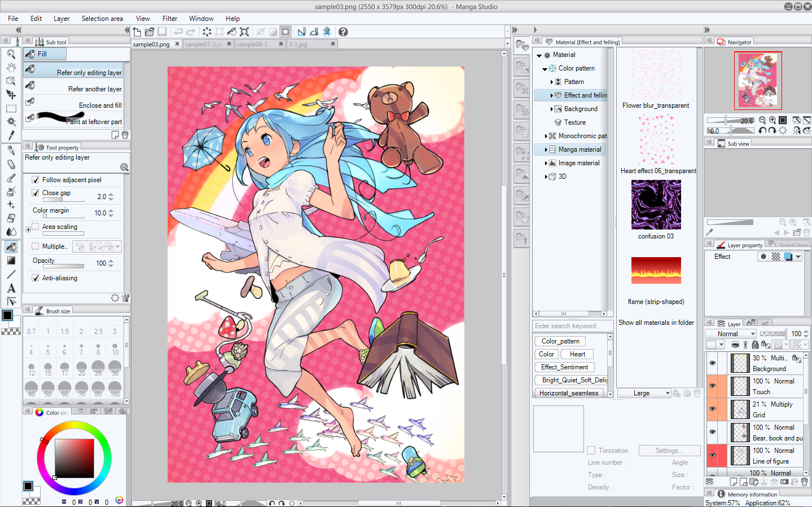Click the Enter search keyword field
This screenshot has width=812, height=507.
tap(572, 326)
